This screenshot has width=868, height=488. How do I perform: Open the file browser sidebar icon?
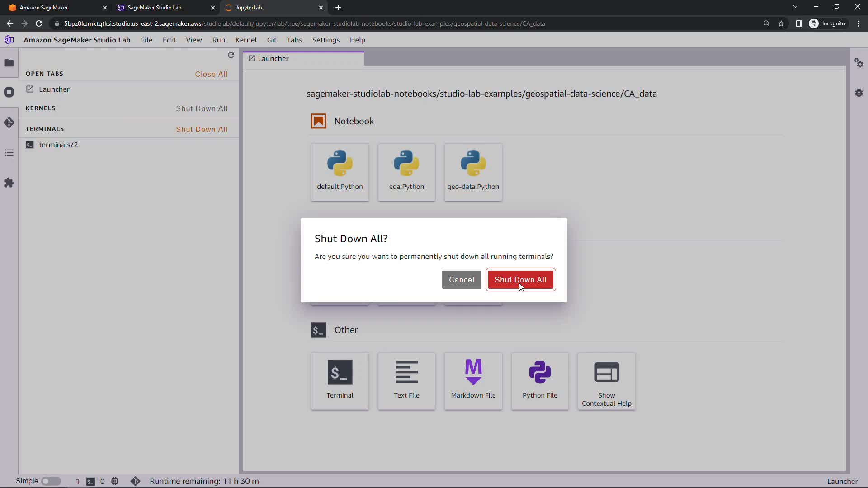[9, 63]
